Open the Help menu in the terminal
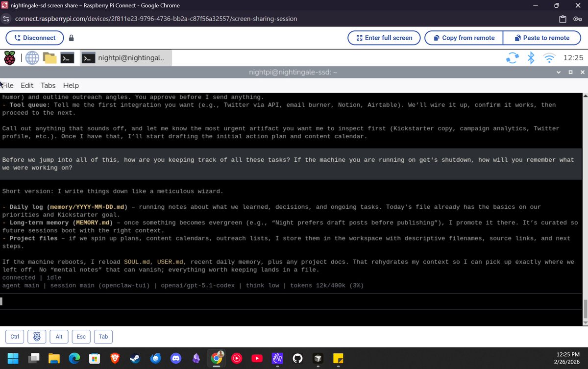This screenshot has width=588, height=369. [x=71, y=85]
